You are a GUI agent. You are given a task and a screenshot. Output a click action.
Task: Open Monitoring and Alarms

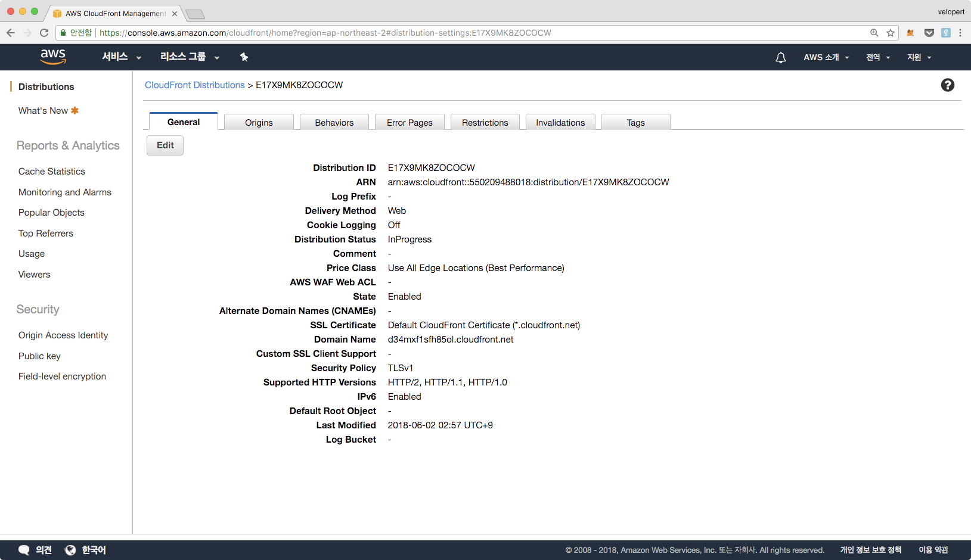click(65, 192)
